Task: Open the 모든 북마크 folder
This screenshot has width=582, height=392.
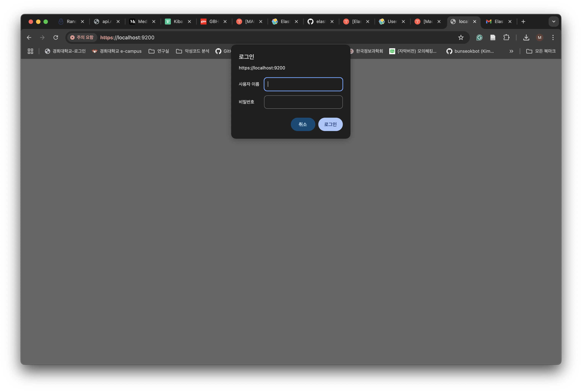Action: click(541, 51)
